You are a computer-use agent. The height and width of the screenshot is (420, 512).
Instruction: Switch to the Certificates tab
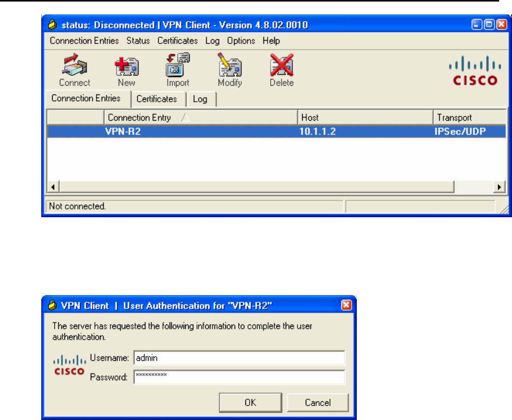(x=158, y=99)
